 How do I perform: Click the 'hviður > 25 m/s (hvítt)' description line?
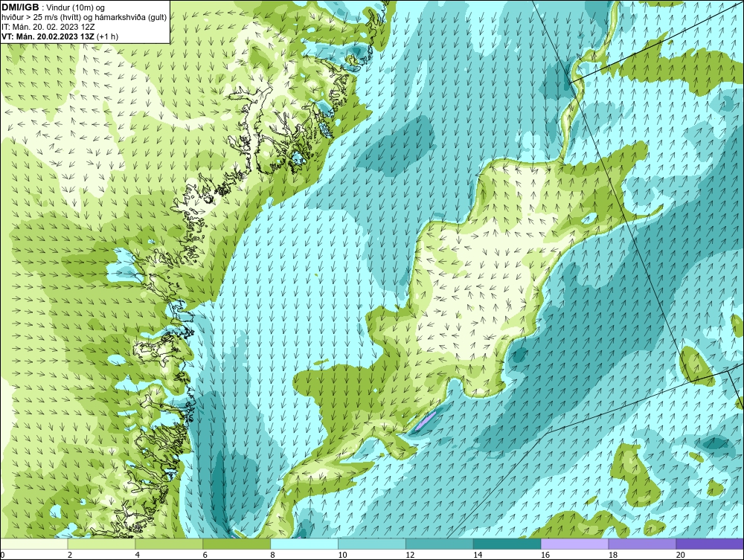tap(84, 18)
